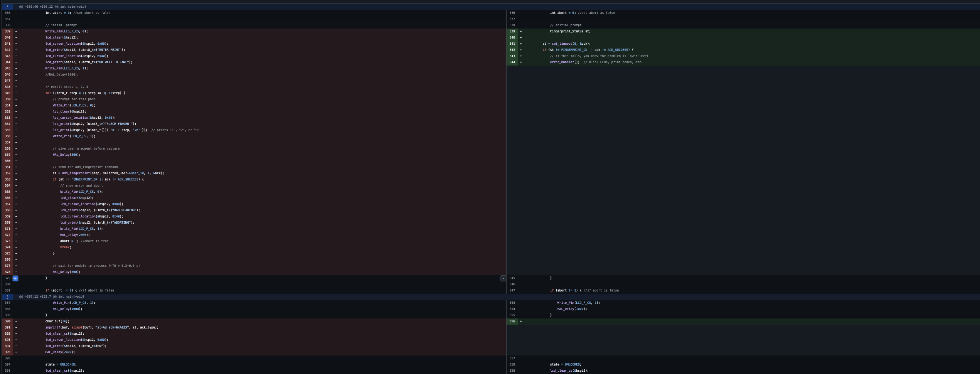Image resolution: width=980 pixels, height=374 pixels.
Task: Click the 'PLACE FINGER' lcd_print code line
Action: [x=94, y=124]
